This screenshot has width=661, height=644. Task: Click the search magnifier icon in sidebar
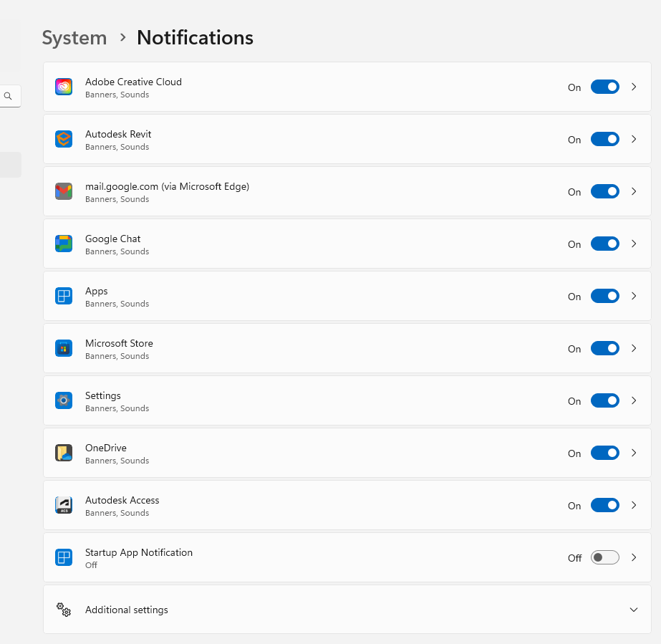(8, 96)
